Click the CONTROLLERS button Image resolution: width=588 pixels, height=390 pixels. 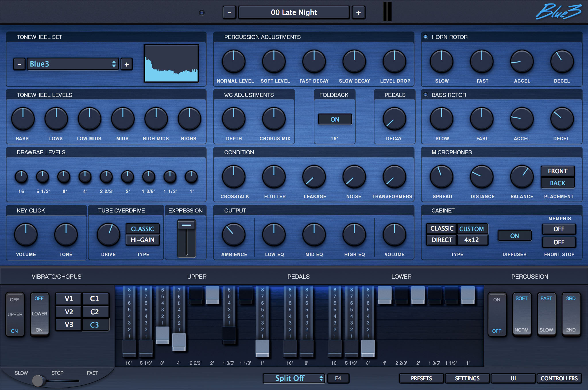pos(559,378)
